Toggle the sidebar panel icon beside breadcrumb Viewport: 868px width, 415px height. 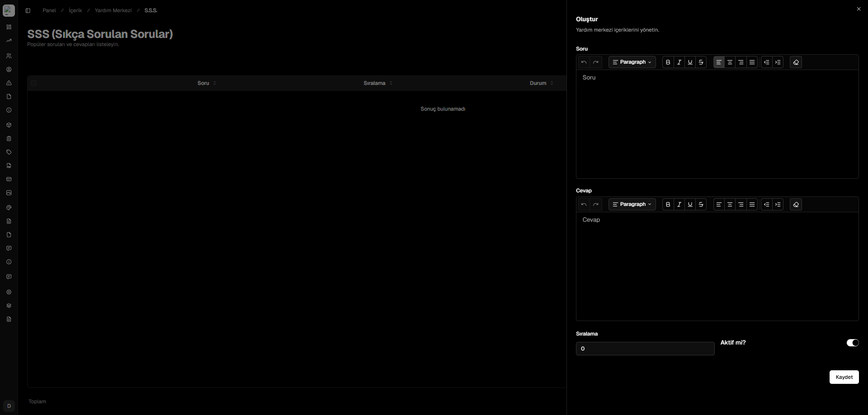[x=28, y=11]
